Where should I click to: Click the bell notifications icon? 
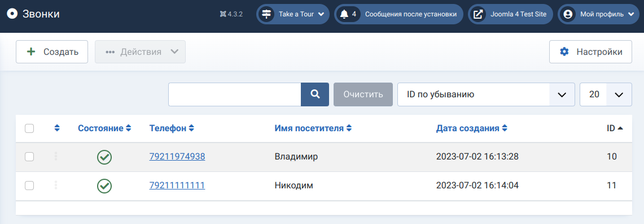pyautogui.click(x=344, y=14)
